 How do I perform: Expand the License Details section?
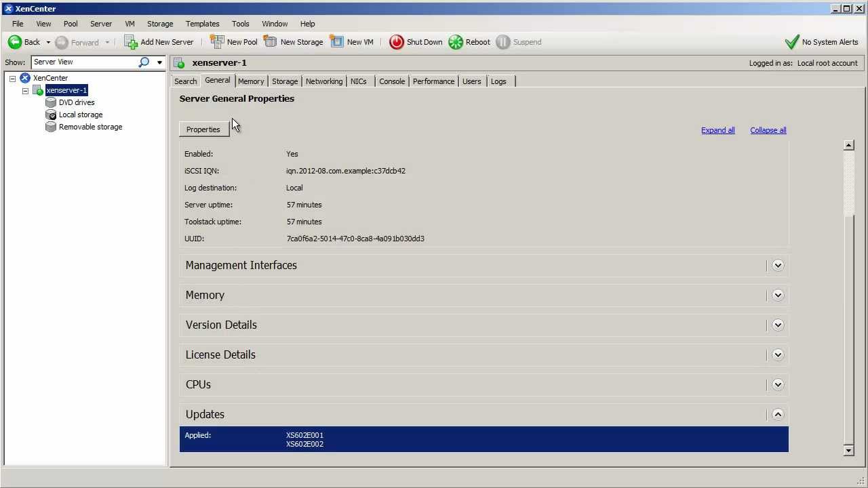coord(778,354)
